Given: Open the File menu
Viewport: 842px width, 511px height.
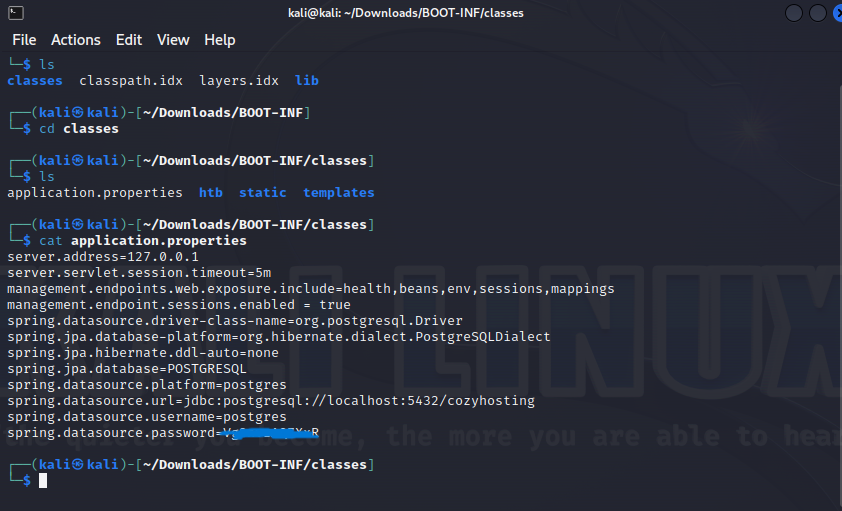Looking at the screenshot, I should point(24,40).
